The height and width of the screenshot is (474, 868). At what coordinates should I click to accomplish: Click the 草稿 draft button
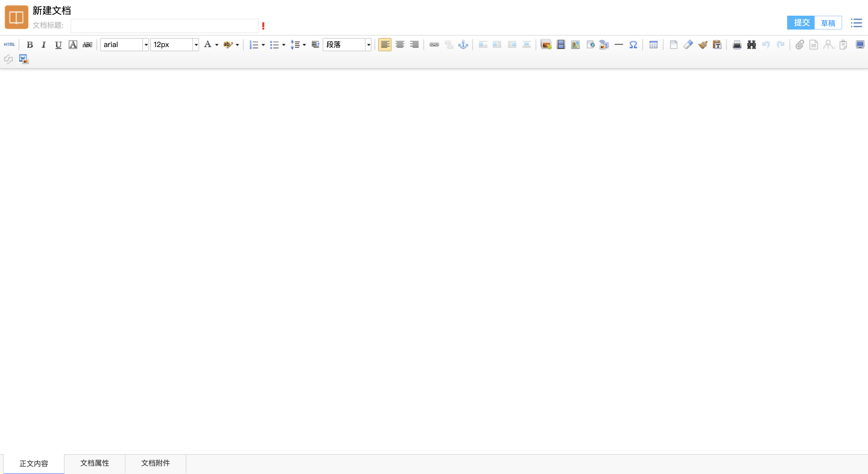click(x=828, y=23)
